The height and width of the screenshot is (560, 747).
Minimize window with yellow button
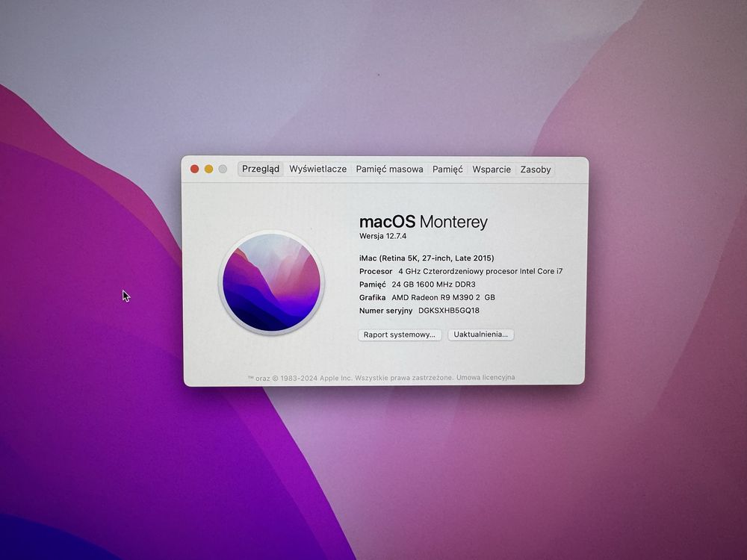coord(208,169)
